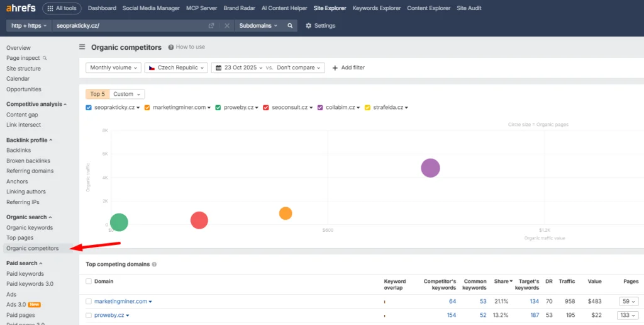Open the URL in new tab icon
644x325 pixels.
point(211,25)
